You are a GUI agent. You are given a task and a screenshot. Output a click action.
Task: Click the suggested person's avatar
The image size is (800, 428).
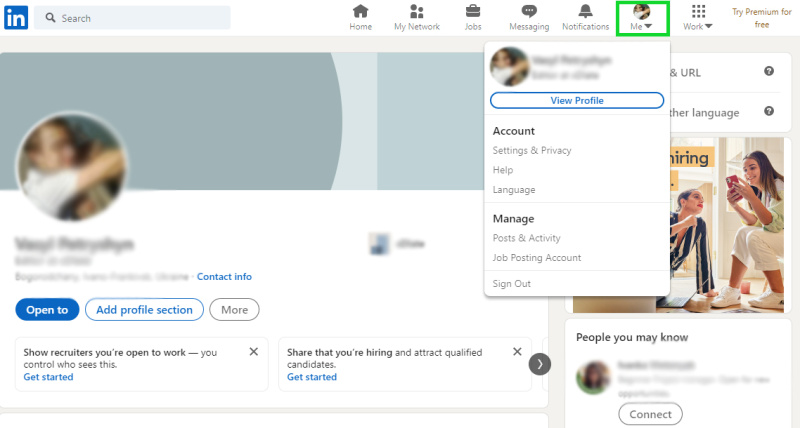coord(593,378)
